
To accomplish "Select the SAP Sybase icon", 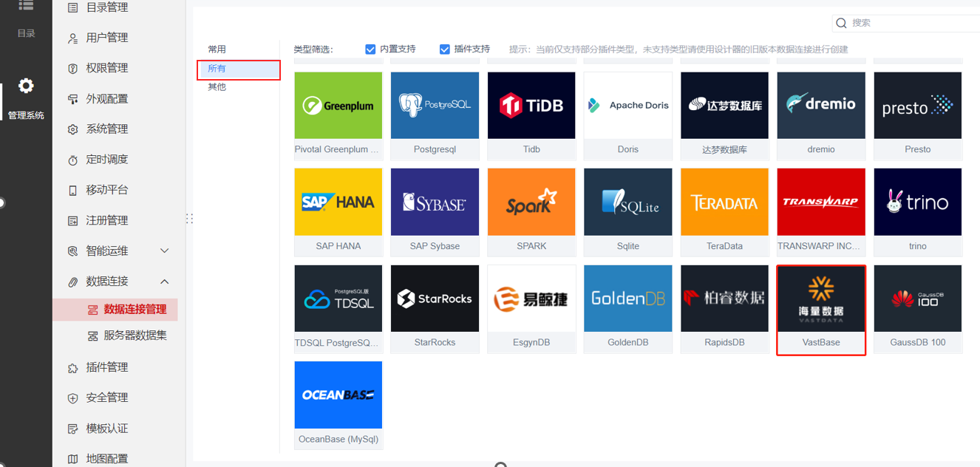I will coord(435,202).
